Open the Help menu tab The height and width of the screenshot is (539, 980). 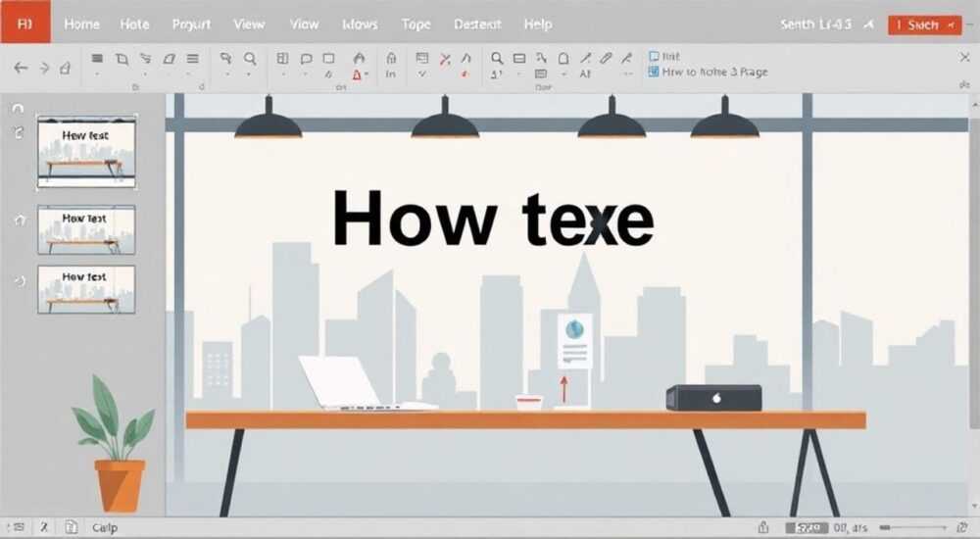click(x=537, y=24)
